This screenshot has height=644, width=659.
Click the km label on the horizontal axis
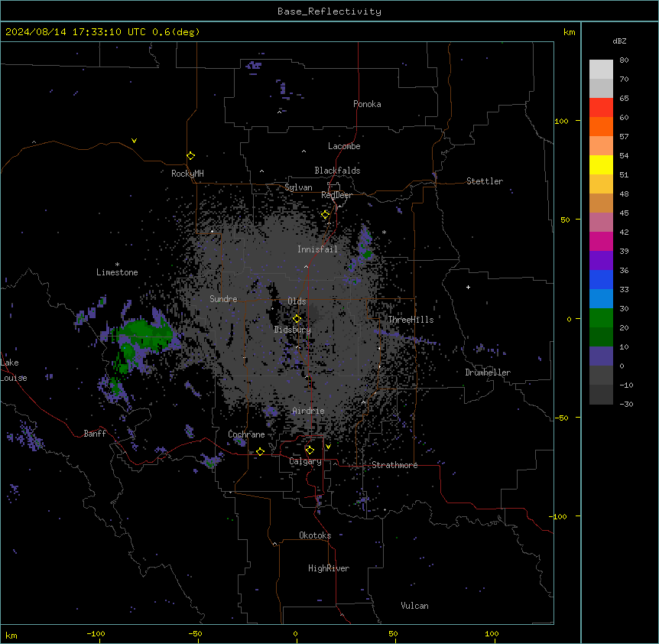pyautogui.click(x=11, y=636)
